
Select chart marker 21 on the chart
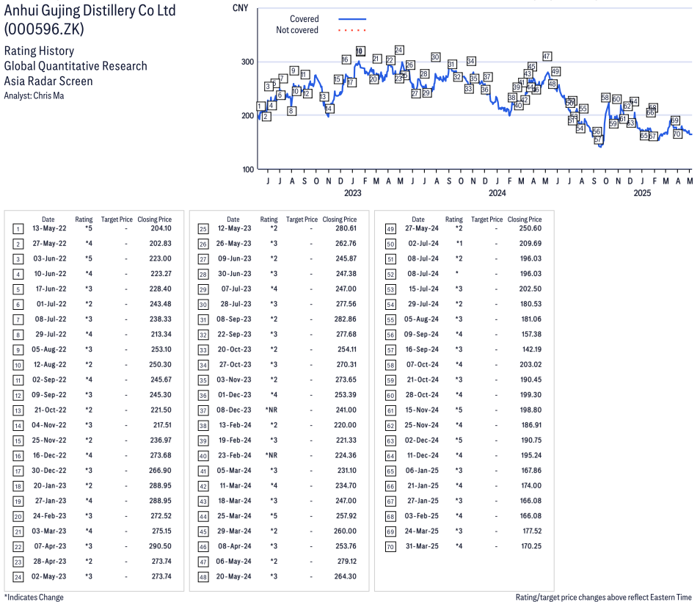tap(377, 59)
